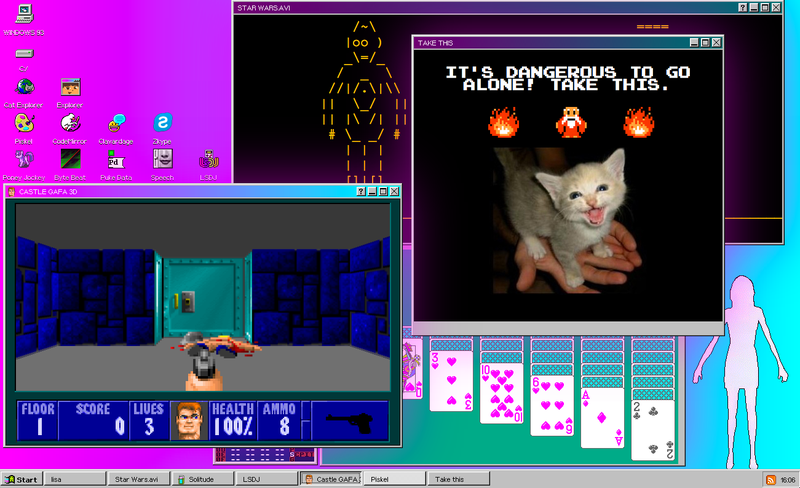Maximize the Take This window
This screenshot has width=800, height=488.
pos(705,42)
